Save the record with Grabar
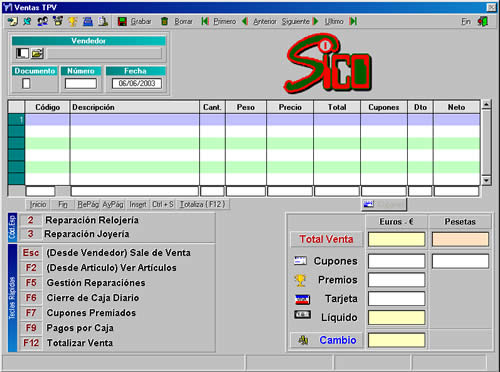The width and height of the screenshot is (500, 372). (135, 21)
